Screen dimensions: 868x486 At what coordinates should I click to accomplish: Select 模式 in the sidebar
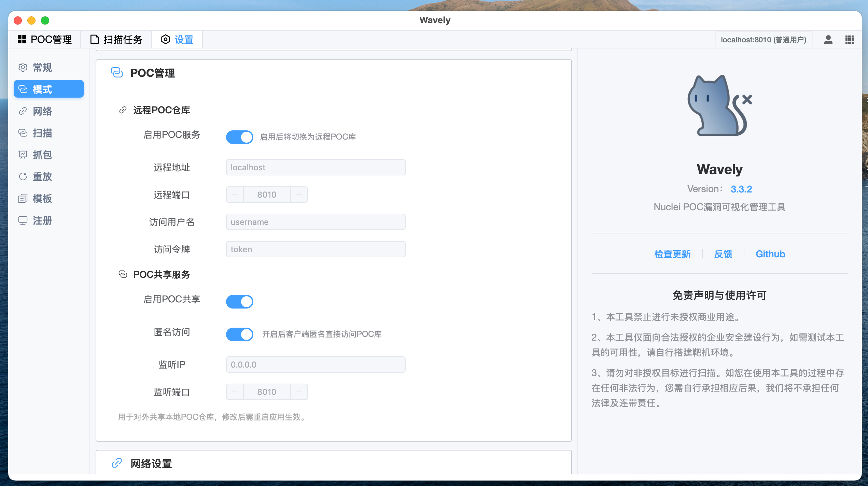point(49,89)
